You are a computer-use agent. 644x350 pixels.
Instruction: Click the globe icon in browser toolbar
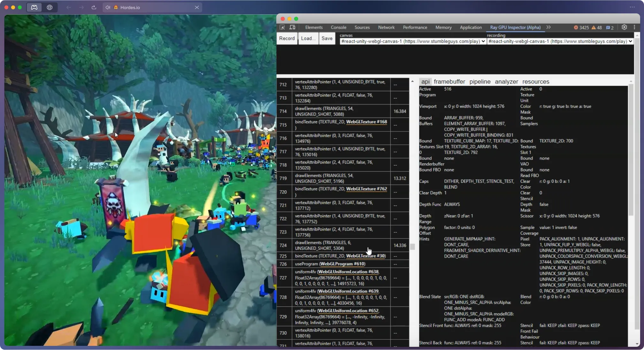50,7
